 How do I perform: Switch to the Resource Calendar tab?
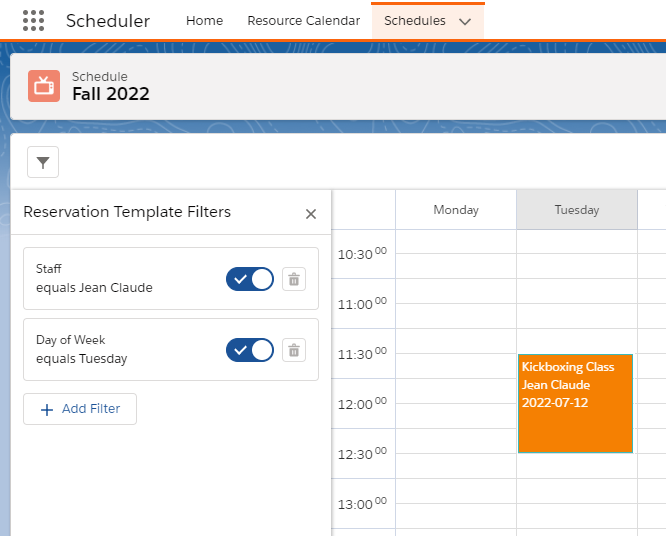(x=303, y=21)
